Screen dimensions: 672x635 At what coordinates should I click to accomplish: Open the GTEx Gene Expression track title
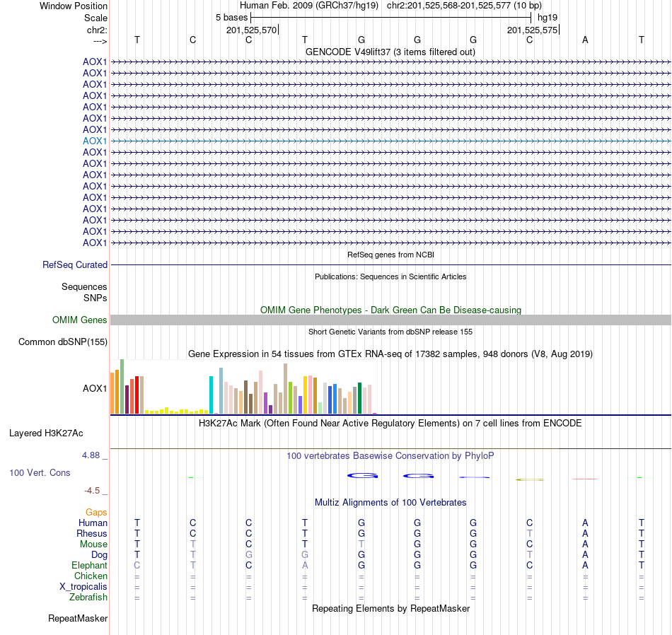coord(390,354)
